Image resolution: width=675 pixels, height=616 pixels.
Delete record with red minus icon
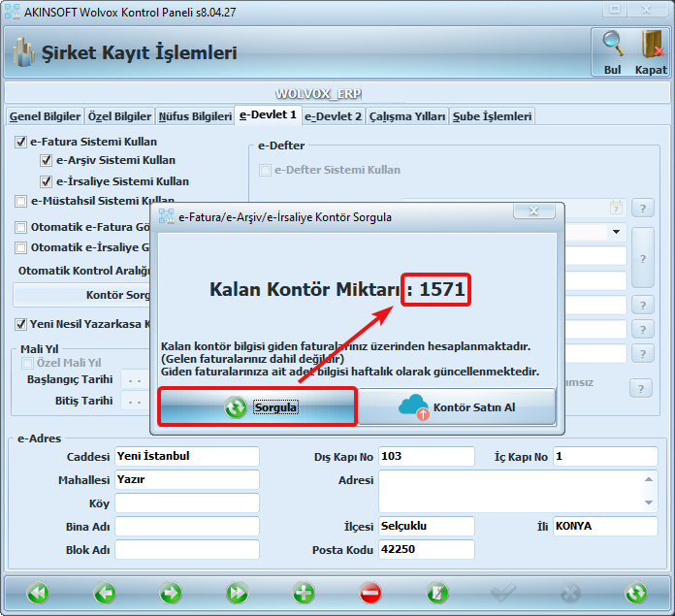pyautogui.click(x=370, y=592)
